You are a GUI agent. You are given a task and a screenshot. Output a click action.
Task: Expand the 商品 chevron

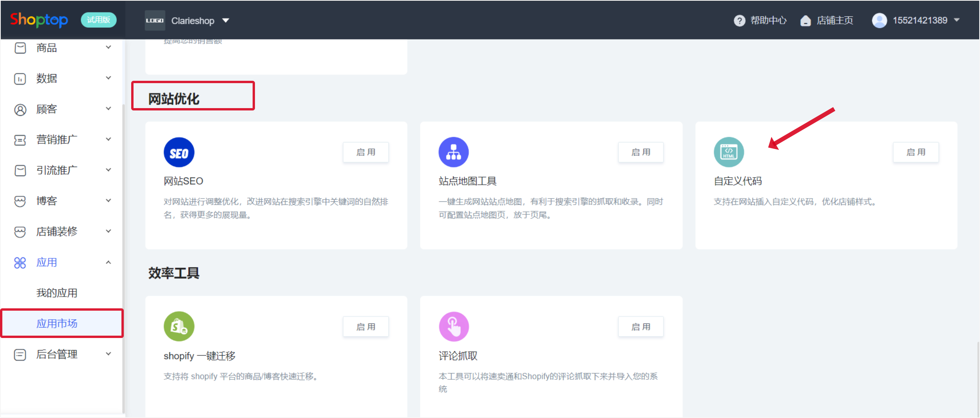109,47
